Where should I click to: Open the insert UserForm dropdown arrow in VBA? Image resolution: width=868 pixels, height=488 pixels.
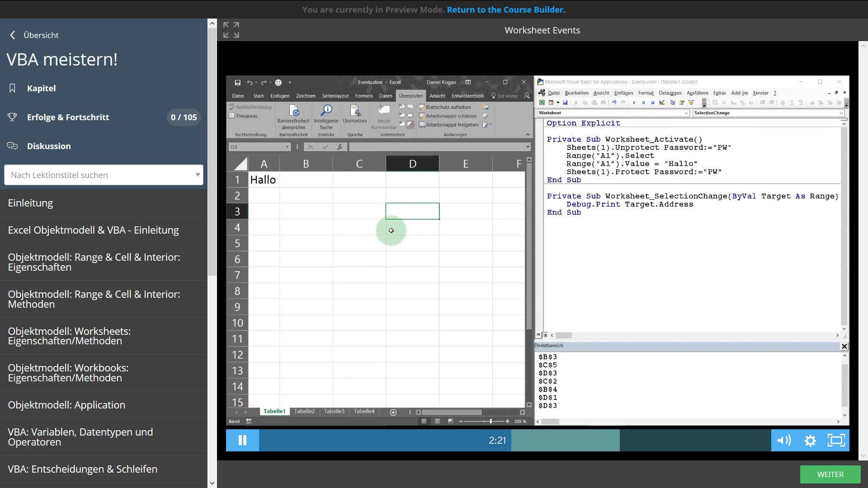558,103
